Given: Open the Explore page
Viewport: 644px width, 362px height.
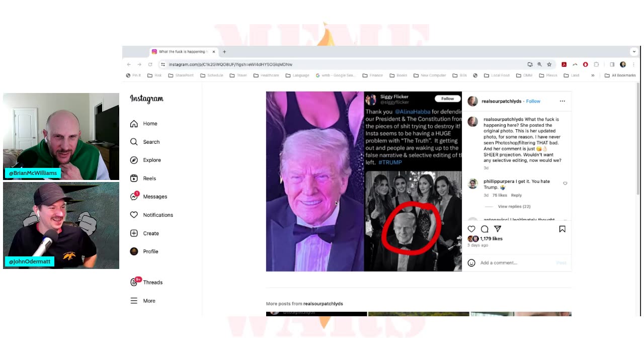Looking at the screenshot, I should click(x=145, y=160).
